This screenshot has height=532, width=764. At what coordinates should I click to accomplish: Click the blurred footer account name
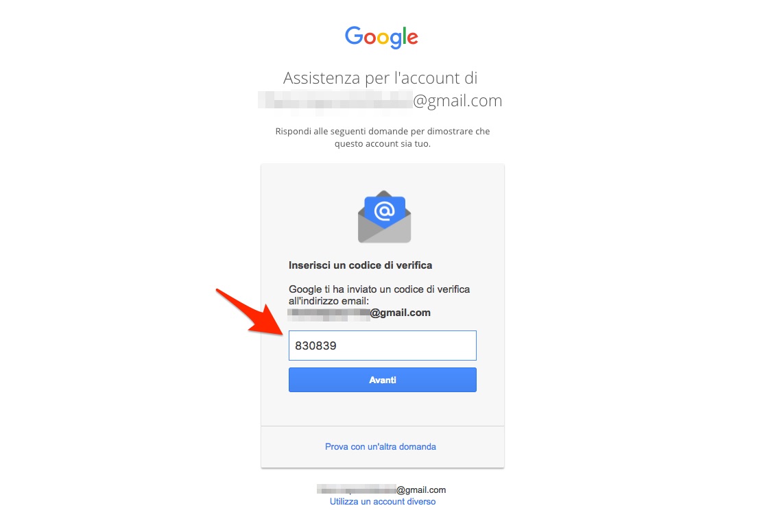click(357, 489)
